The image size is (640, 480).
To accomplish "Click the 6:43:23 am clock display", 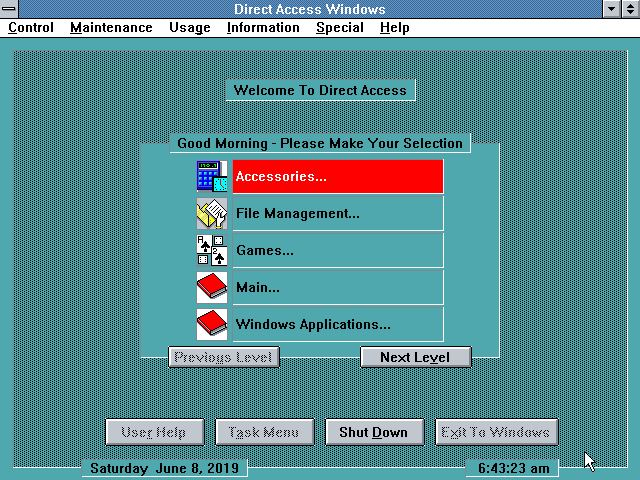I will pyautogui.click(x=513, y=468).
